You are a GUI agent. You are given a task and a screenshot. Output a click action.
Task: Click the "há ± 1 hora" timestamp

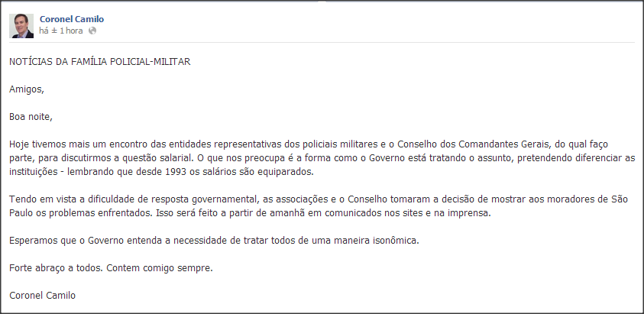point(61,31)
